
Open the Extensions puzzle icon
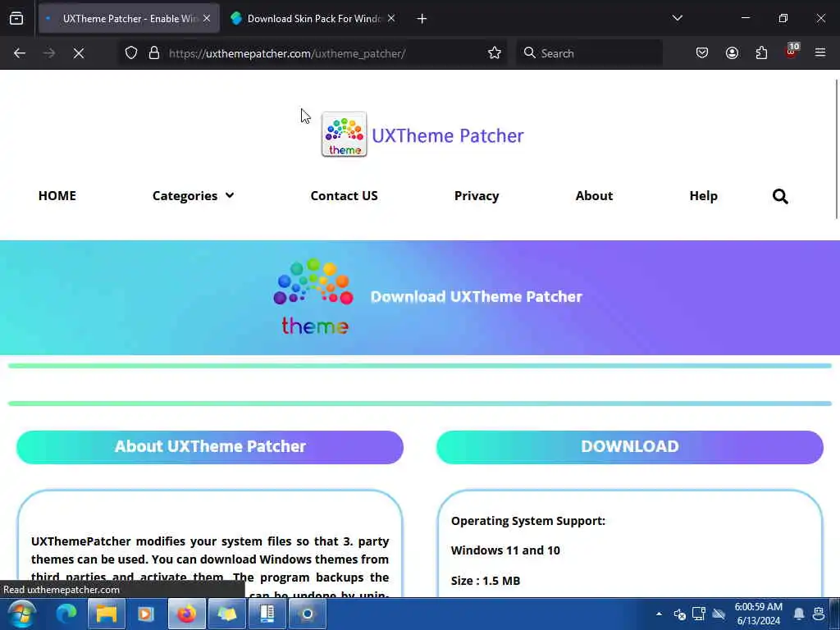pos(761,53)
